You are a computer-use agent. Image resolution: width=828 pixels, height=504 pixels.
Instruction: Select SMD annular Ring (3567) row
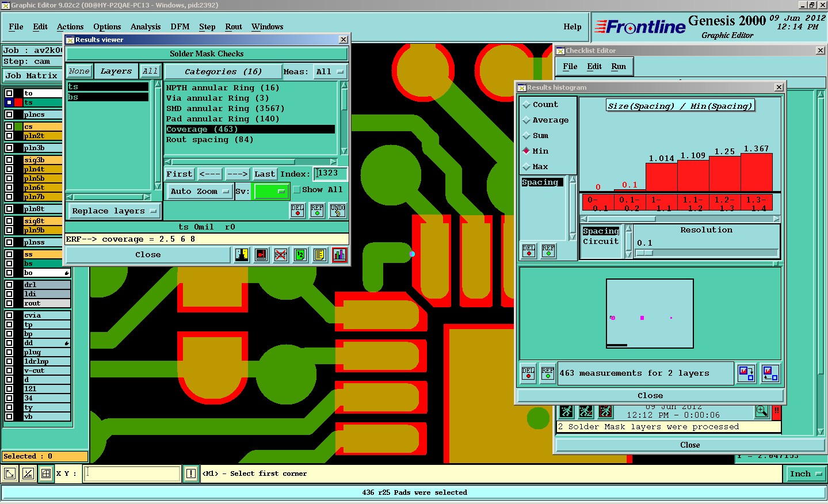tap(250, 109)
